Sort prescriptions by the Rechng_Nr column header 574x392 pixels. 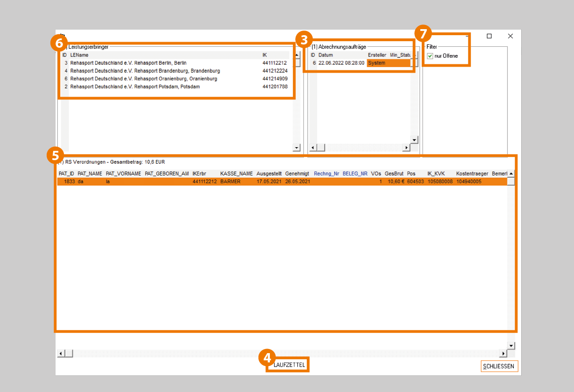click(x=326, y=174)
